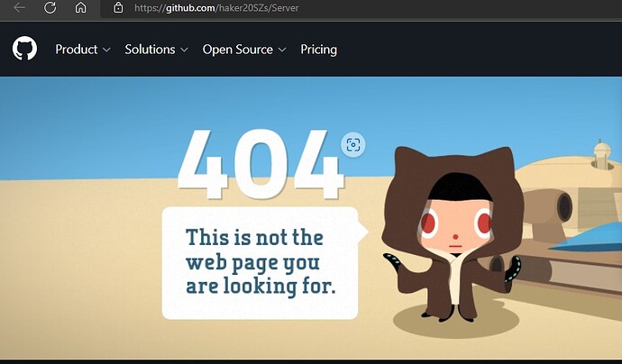Image resolution: width=622 pixels, height=364 pixels.
Task: Click the 'are looking for.' text line
Action: [x=261, y=286]
